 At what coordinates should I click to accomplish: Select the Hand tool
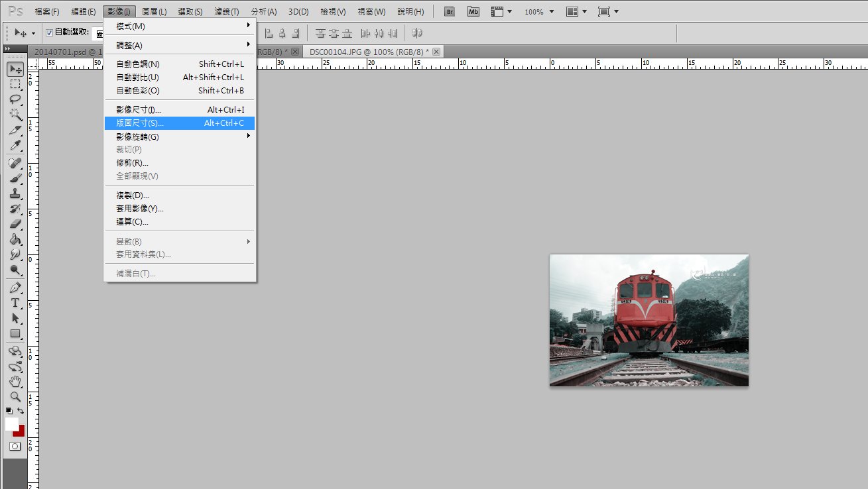click(15, 382)
